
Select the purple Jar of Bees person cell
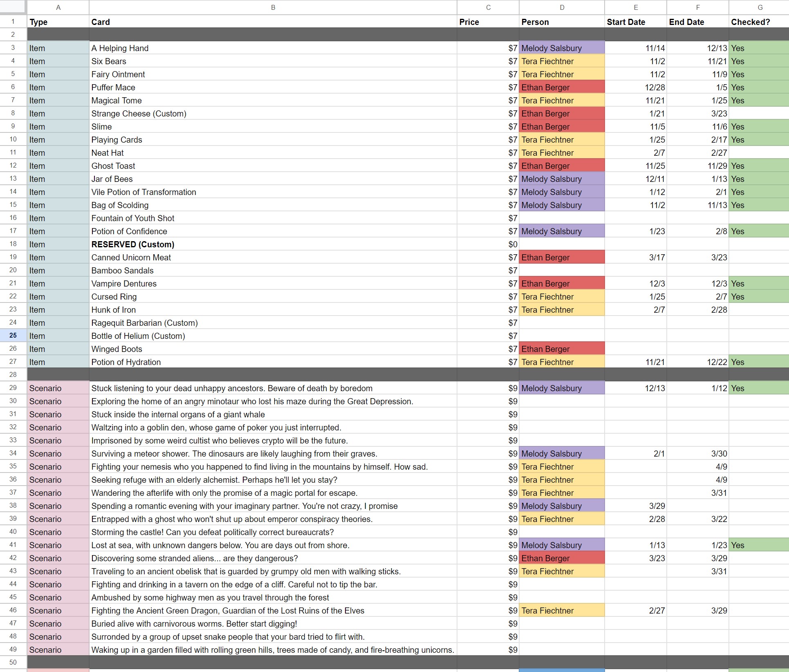point(561,179)
